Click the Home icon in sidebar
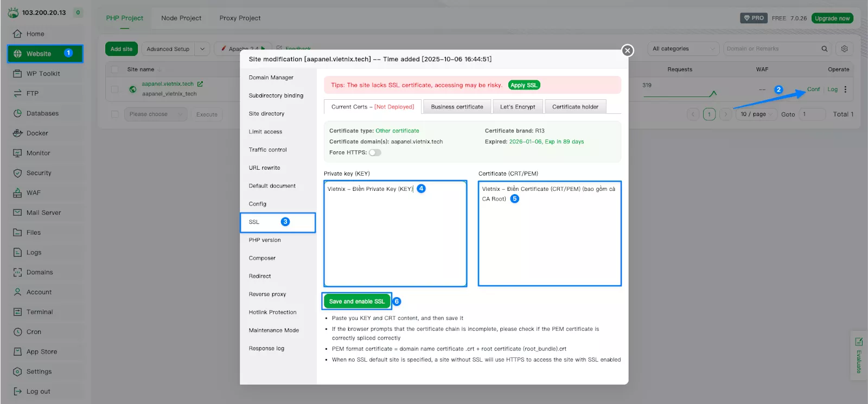Screen dimensions: 868x404 (x=17, y=34)
